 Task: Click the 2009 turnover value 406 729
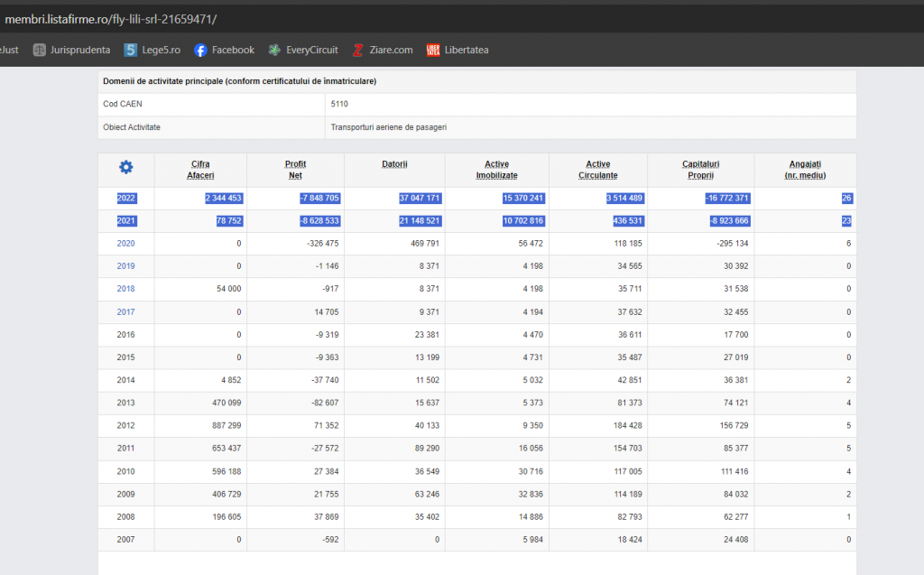(x=226, y=494)
